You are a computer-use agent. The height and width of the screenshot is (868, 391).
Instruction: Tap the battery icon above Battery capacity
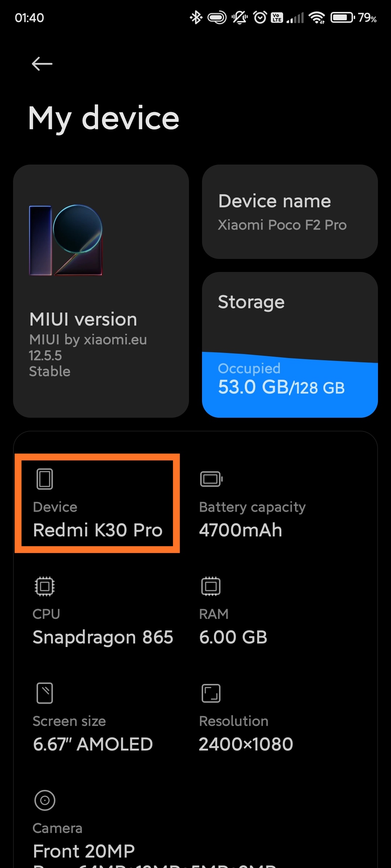point(211,479)
